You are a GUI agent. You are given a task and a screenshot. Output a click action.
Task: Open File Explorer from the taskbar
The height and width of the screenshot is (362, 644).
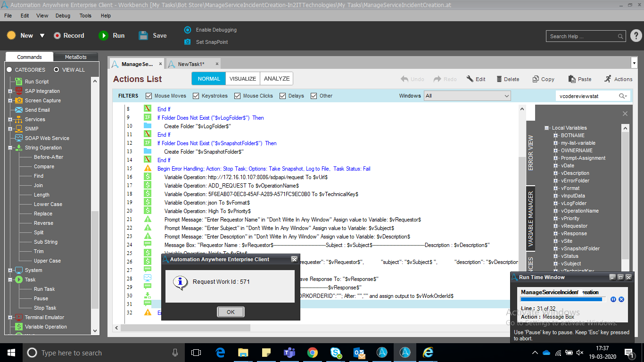pos(243,353)
